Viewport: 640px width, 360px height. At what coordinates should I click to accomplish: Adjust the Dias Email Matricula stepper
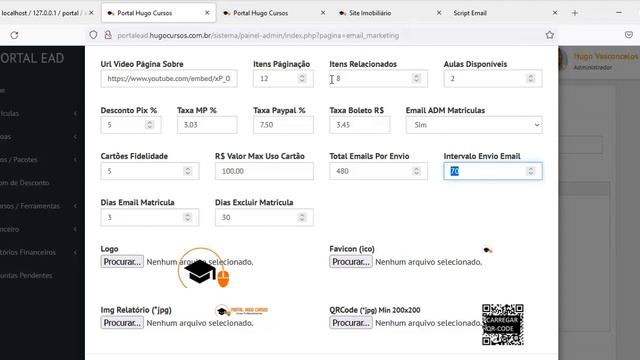pos(188,217)
